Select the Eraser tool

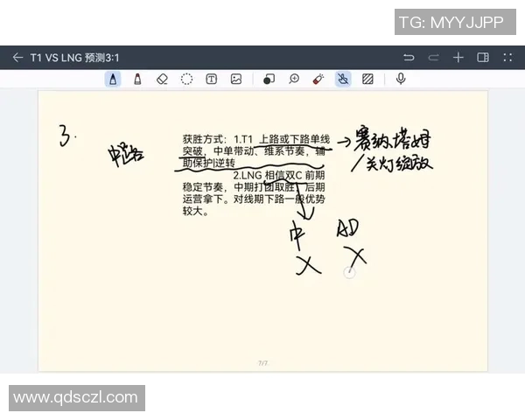point(162,80)
